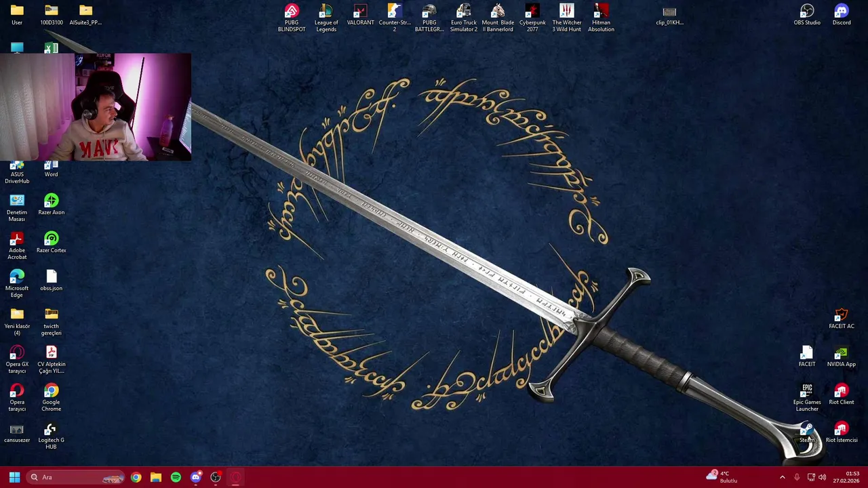Select the AISuite3_PP folder
This screenshot has width=868, height=488.
(85, 15)
